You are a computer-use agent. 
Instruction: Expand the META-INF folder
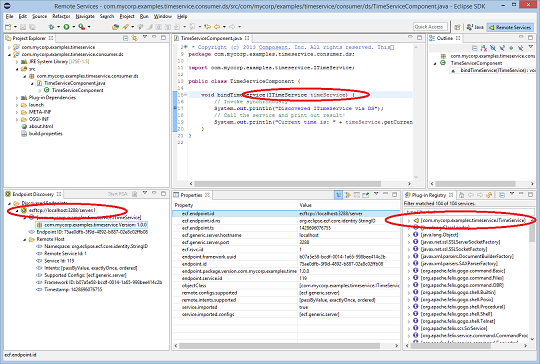point(17,112)
